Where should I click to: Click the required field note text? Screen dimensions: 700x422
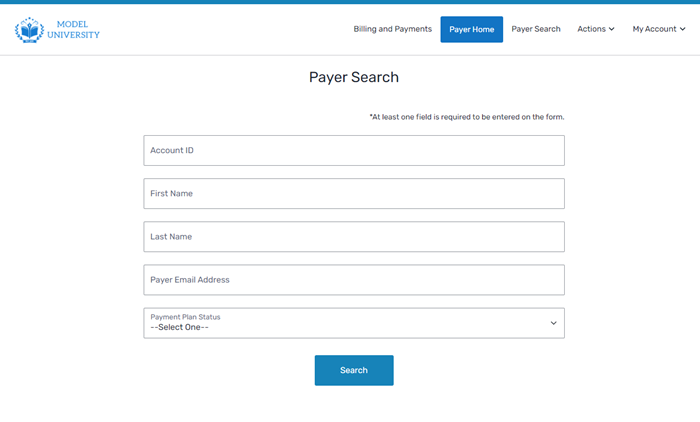click(x=466, y=117)
